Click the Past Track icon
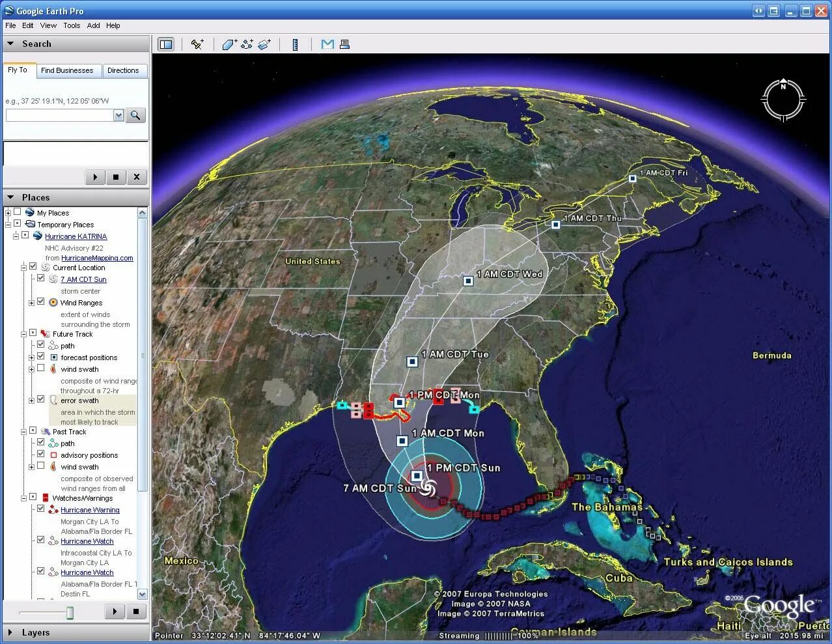 [x=45, y=432]
